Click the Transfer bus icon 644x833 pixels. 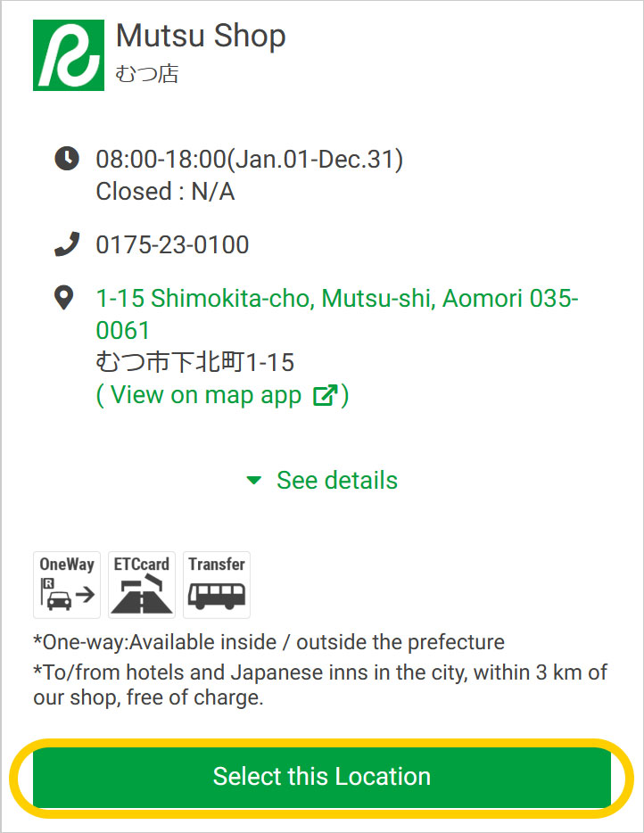[217, 585]
